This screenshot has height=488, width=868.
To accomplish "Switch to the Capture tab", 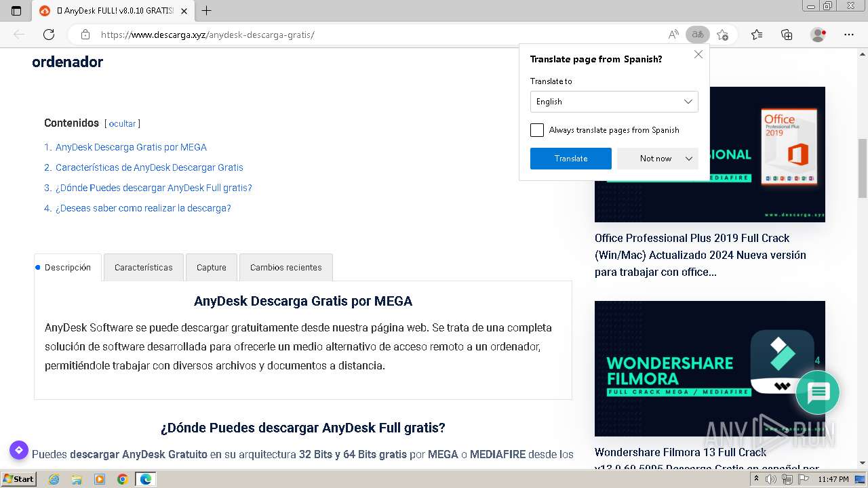I will point(212,268).
